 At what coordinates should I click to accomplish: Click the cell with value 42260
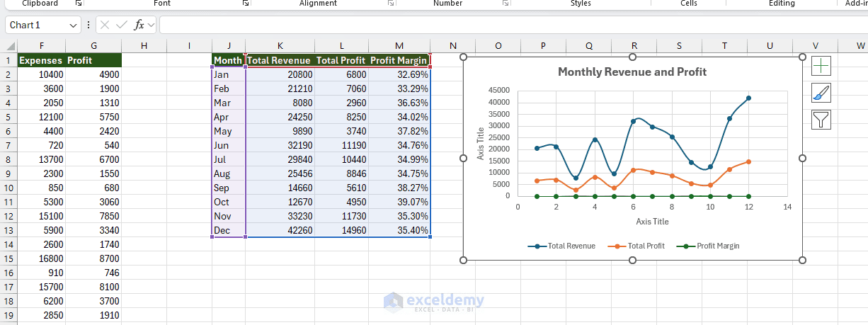click(x=280, y=230)
